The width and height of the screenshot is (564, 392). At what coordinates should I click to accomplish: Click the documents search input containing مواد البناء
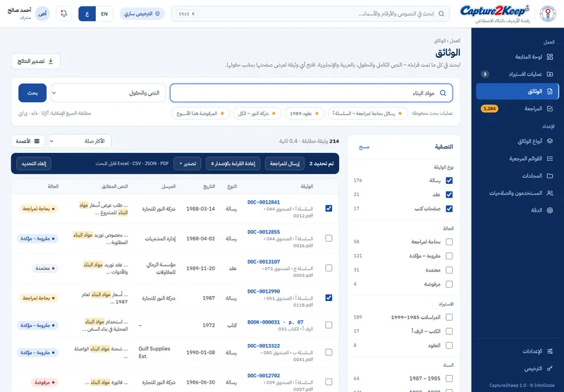click(x=312, y=93)
